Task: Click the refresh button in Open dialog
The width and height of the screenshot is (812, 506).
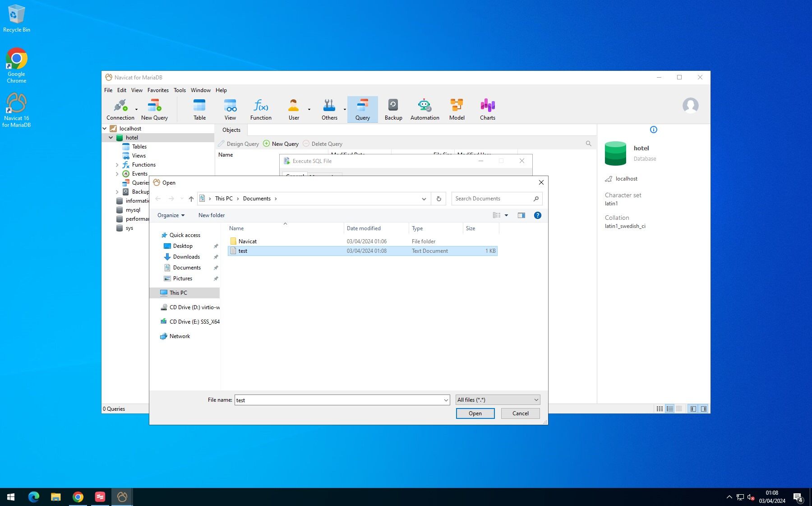Action: [x=438, y=199]
